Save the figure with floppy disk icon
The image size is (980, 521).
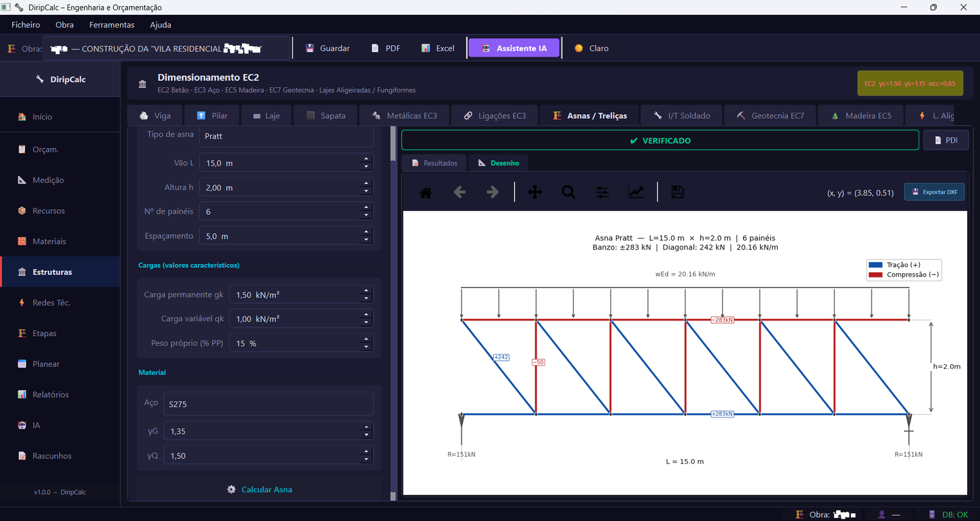677,192
